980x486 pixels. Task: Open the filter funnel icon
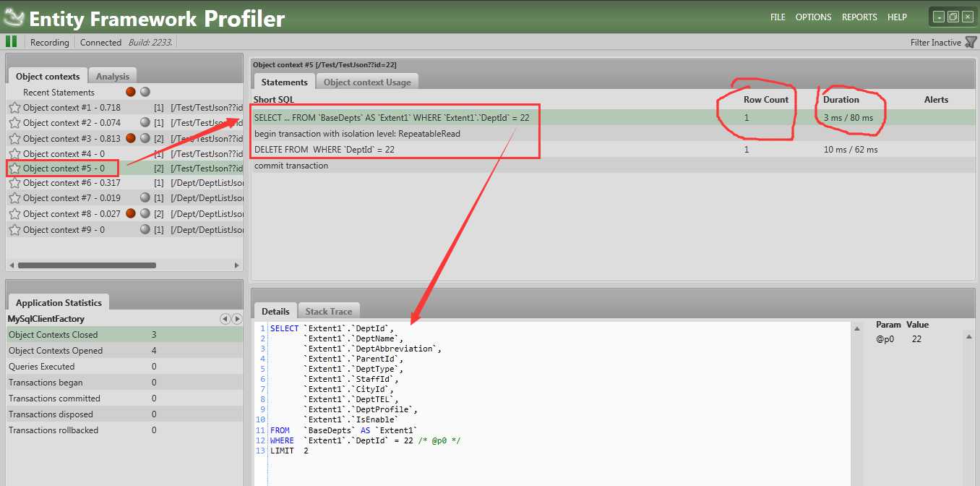(971, 42)
